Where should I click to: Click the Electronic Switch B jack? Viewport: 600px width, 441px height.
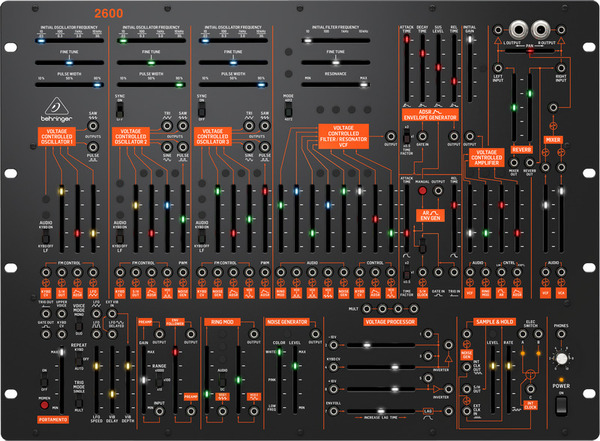point(538,334)
